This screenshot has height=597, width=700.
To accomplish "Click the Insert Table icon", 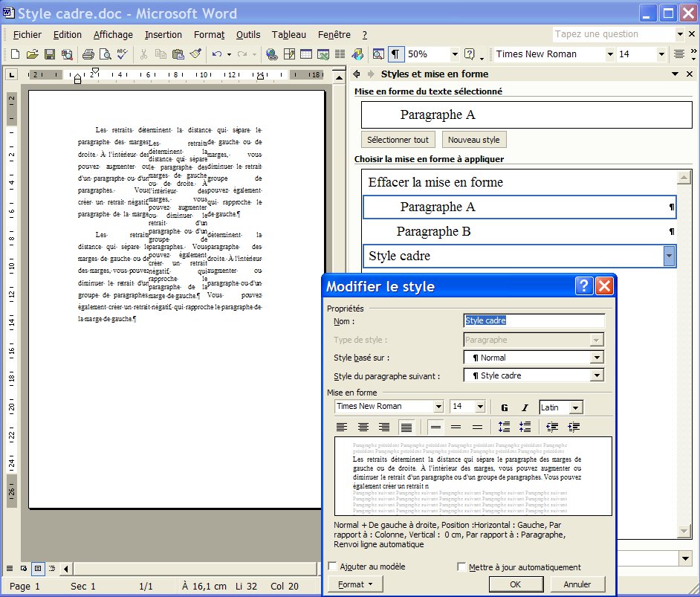I will tap(306, 54).
